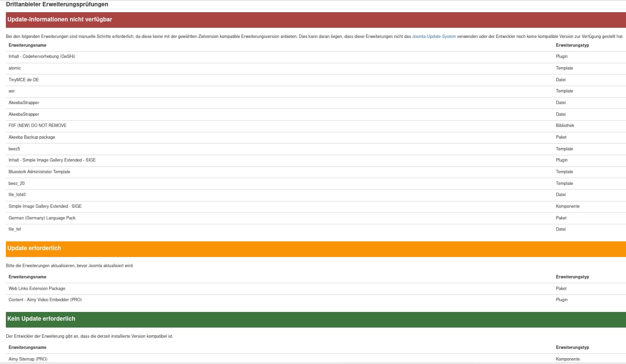Click 'Datei' type in the file_fof40 row
Viewport: 626px width, 364px height.
point(561,195)
